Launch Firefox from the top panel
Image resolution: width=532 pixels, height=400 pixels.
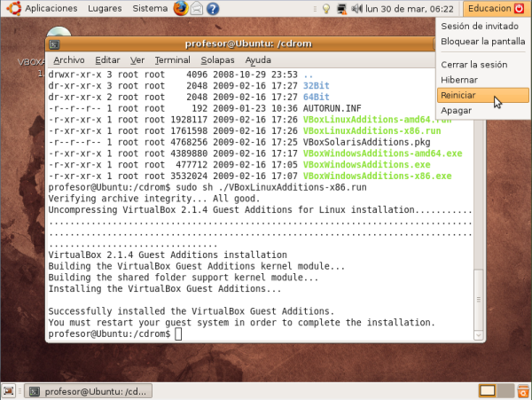pyautogui.click(x=181, y=9)
